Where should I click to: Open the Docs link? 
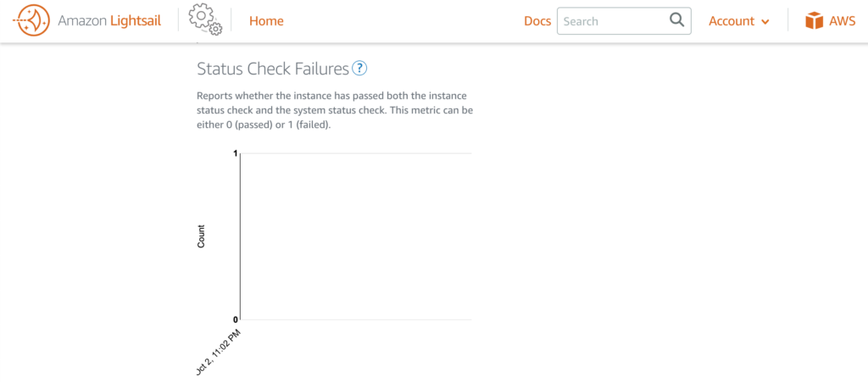tap(537, 21)
